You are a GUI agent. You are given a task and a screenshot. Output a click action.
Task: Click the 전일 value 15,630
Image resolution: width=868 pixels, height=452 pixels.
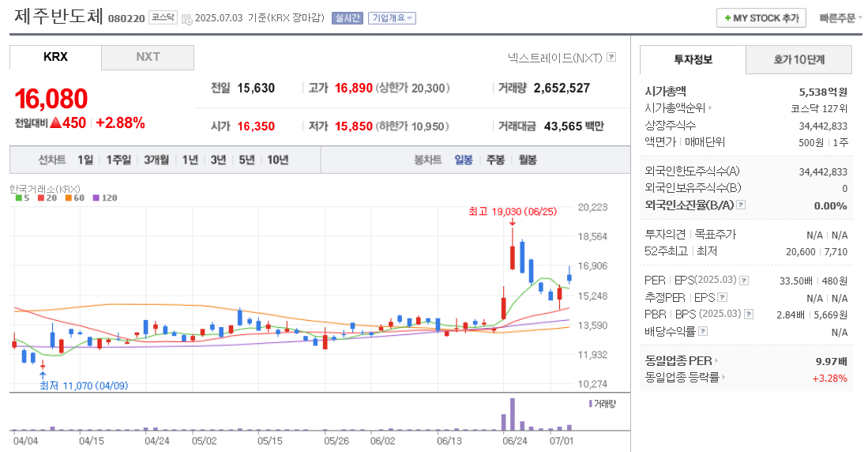tap(256, 88)
